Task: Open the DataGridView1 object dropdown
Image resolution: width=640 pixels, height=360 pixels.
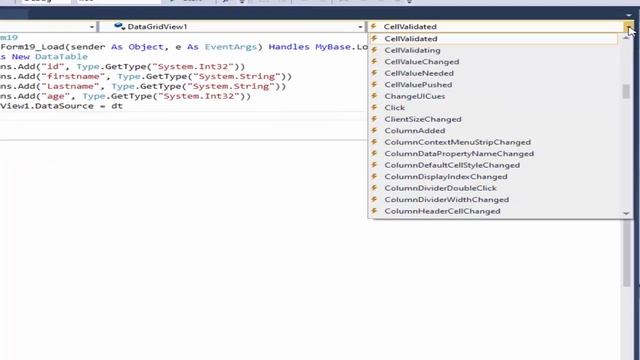Action: tap(360, 27)
